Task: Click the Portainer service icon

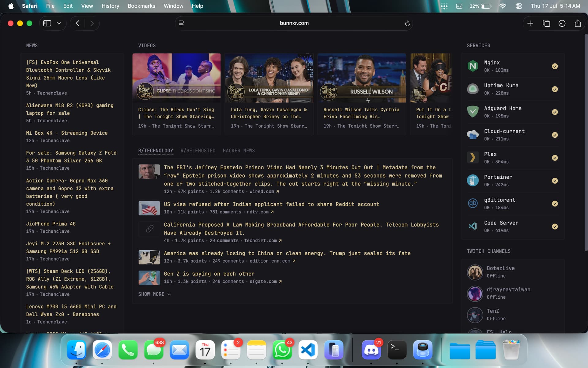Action: (x=473, y=181)
